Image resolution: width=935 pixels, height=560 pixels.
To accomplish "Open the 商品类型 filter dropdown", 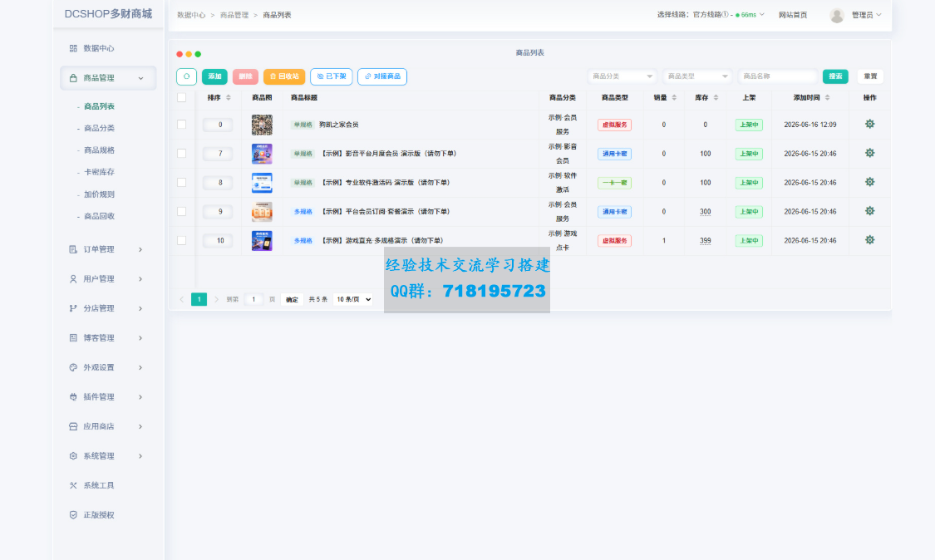I will pos(697,76).
